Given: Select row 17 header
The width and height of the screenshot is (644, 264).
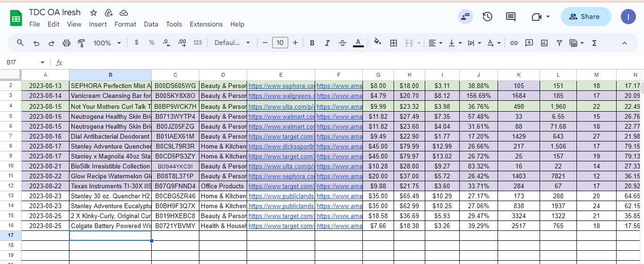Looking at the screenshot, I should [x=11, y=235].
